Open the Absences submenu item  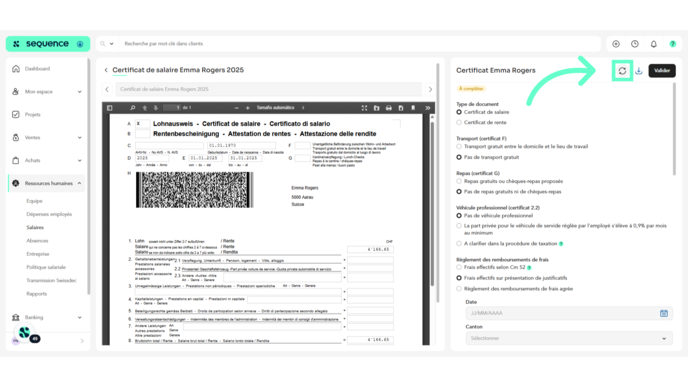click(x=37, y=241)
